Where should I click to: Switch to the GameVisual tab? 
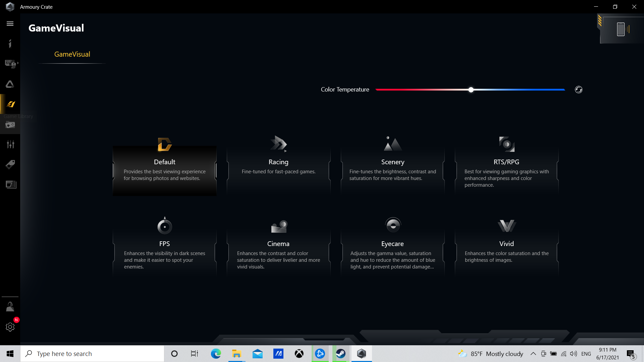coord(72,54)
